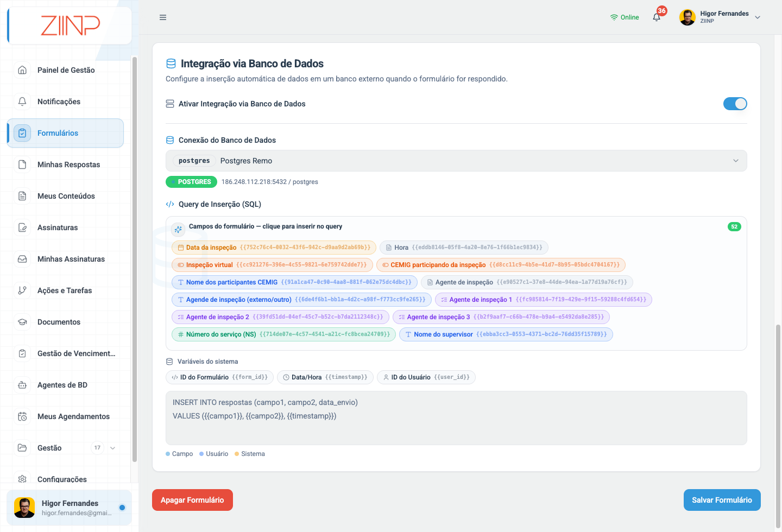Click the main page vertical scrollbar
The image size is (782, 532).
pyautogui.click(x=778, y=426)
